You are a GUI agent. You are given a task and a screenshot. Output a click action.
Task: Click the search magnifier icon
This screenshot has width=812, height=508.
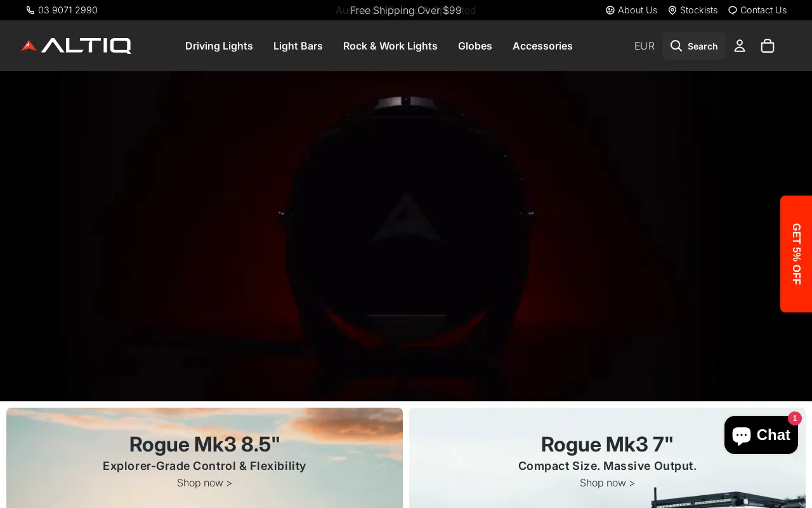[676, 46]
